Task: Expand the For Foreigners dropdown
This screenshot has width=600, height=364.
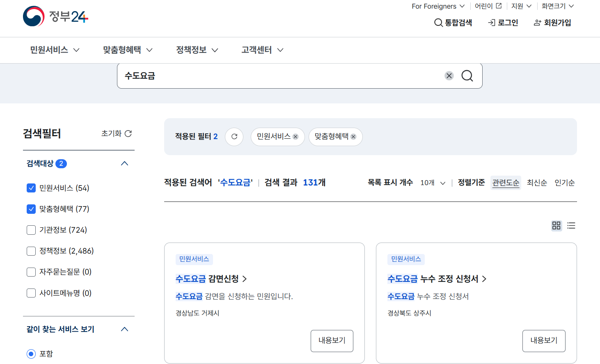Action: 437,6
